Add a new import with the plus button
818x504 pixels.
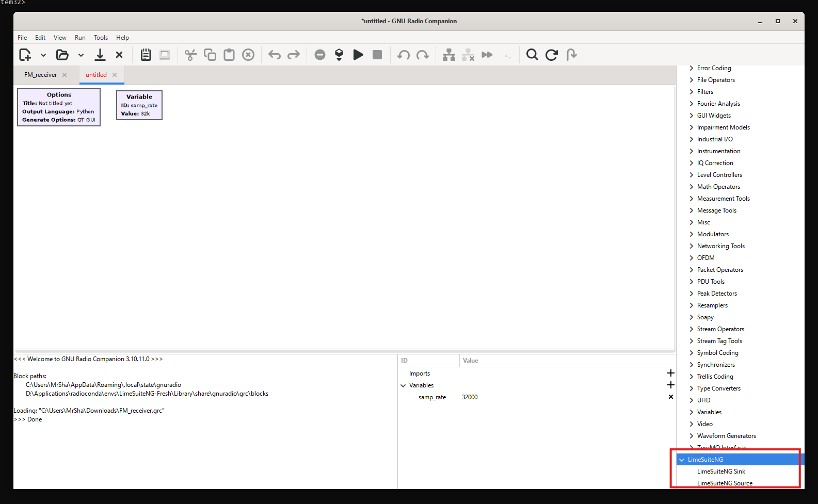click(x=670, y=373)
